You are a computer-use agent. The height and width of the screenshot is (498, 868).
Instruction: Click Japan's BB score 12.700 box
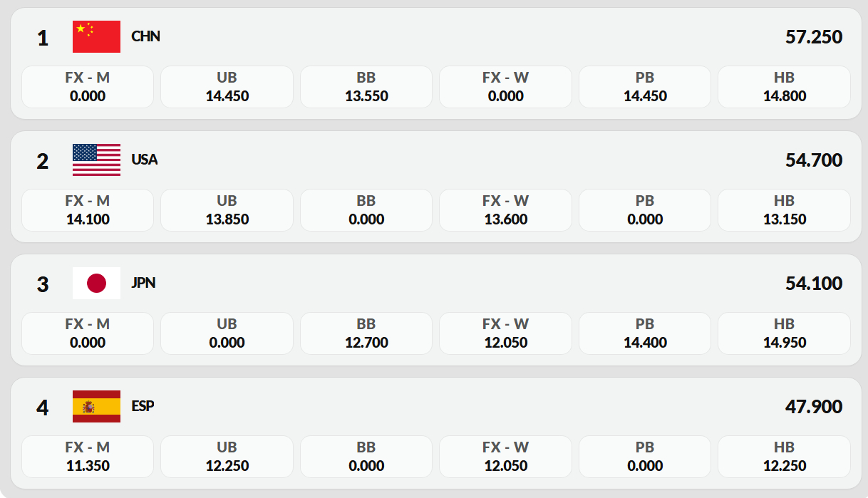point(366,333)
